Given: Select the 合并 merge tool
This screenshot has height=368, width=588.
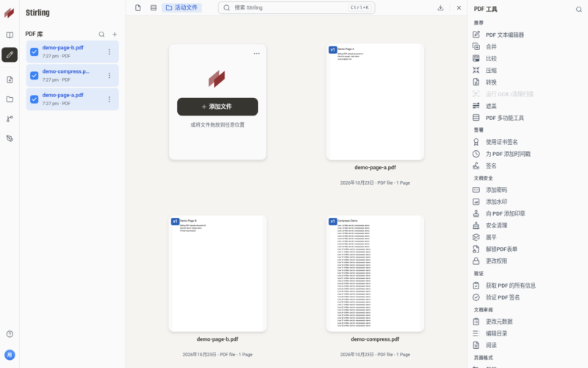Looking at the screenshot, I should [491, 46].
